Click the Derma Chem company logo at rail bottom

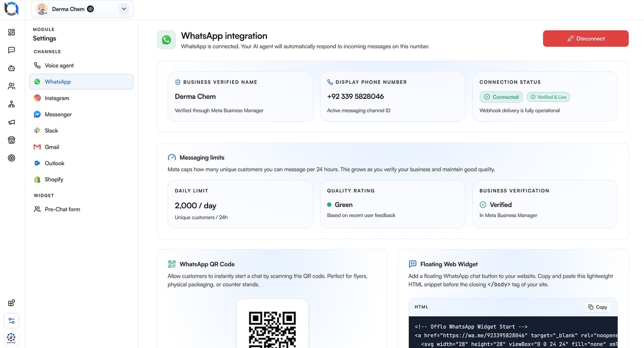[11, 338]
